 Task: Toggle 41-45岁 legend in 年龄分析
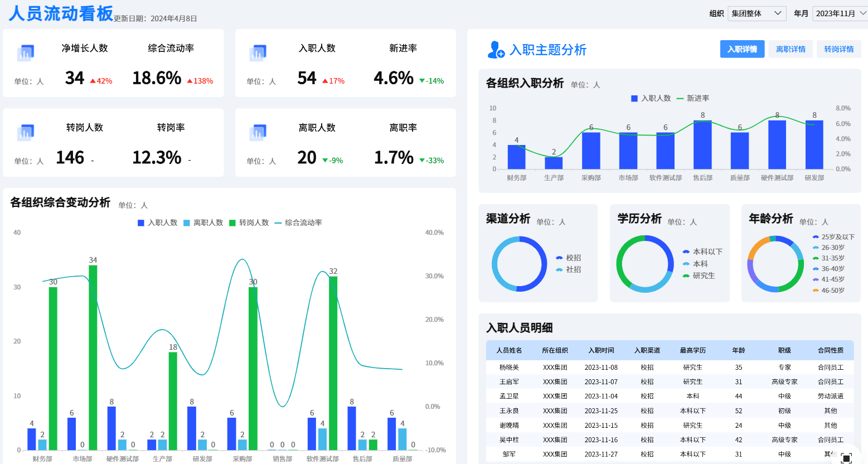pos(828,279)
